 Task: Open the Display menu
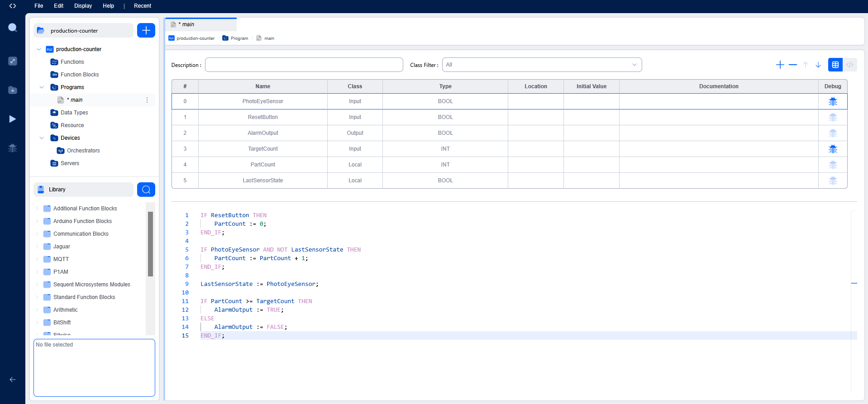(83, 6)
